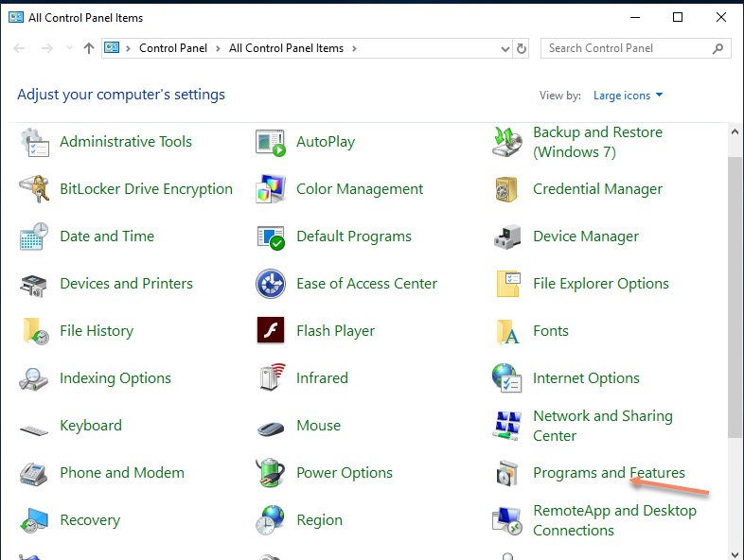
Task: Click the Internet Options globe icon
Action: coord(506,378)
